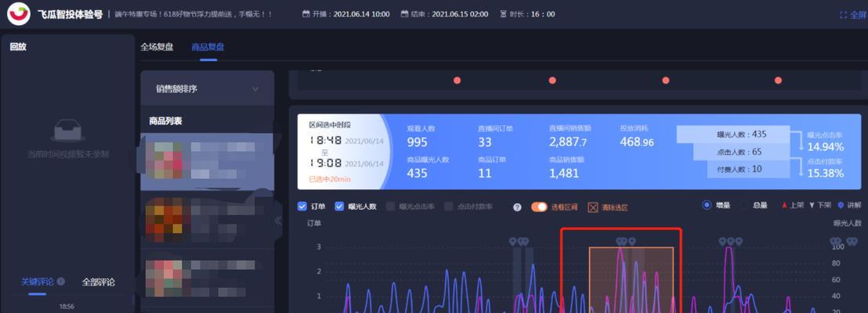Select the 总量 radio button

[744, 205]
